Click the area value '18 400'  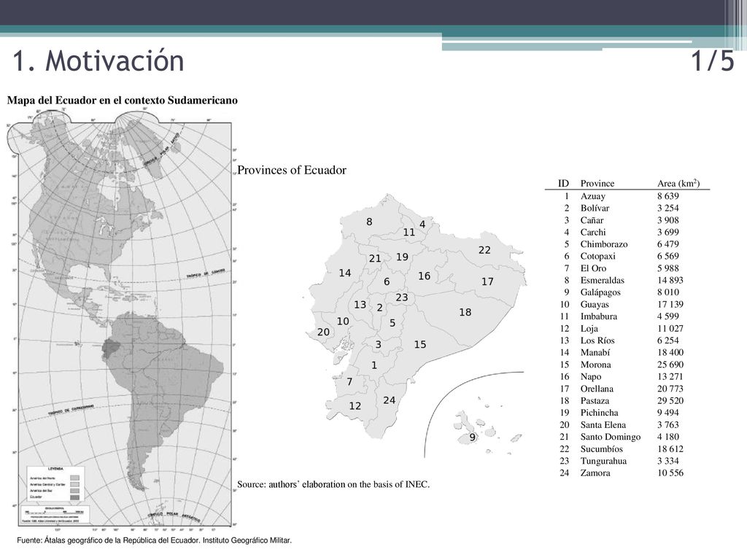click(x=670, y=352)
